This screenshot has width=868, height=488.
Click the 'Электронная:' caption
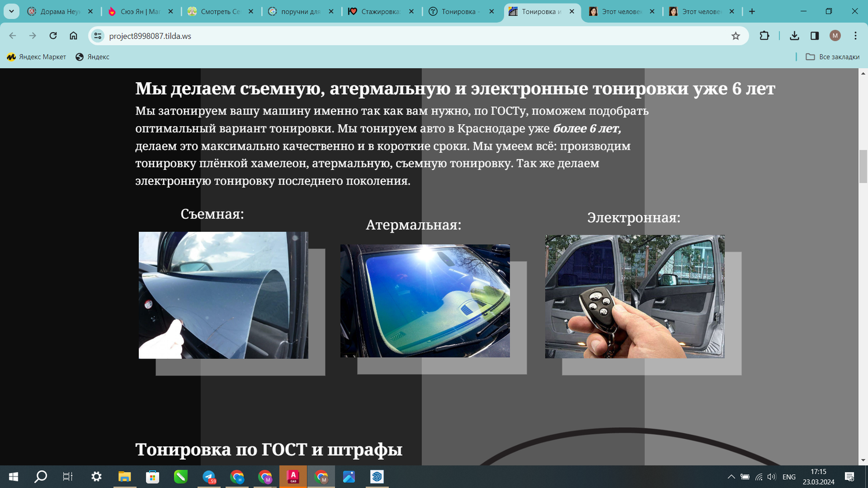click(634, 217)
